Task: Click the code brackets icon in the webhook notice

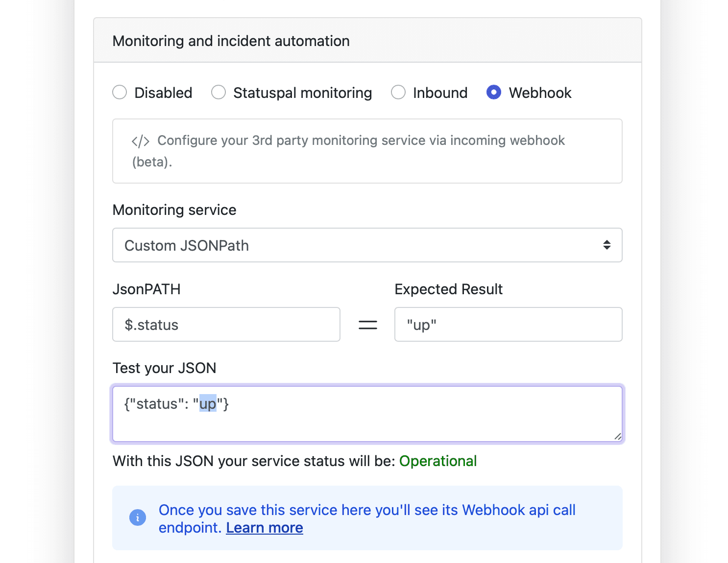Action: [x=140, y=141]
